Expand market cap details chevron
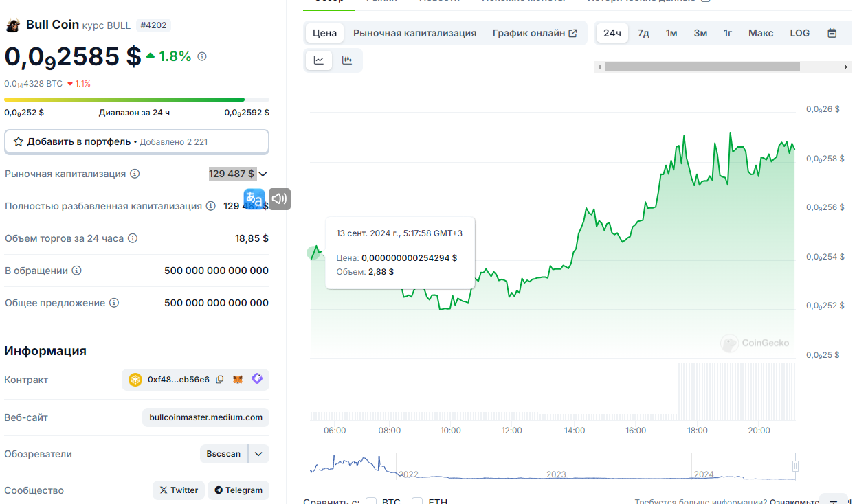The width and height of the screenshot is (857, 504). (263, 174)
